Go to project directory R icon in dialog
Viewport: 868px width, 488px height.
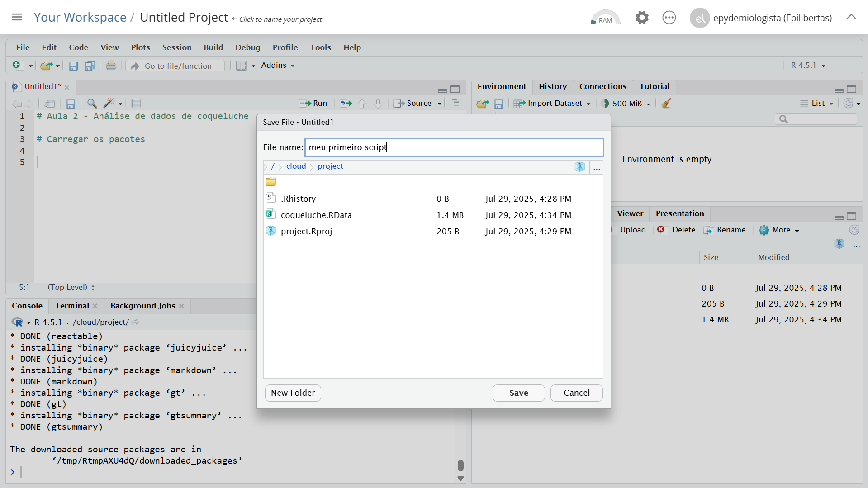tap(579, 166)
